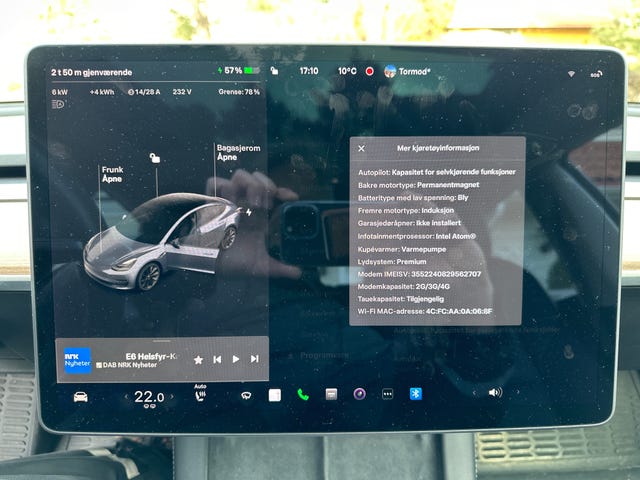This screenshot has width=640, height=480.
Task: Select the Wi-Fi MAC-adresse line
Action: pos(425,311)
